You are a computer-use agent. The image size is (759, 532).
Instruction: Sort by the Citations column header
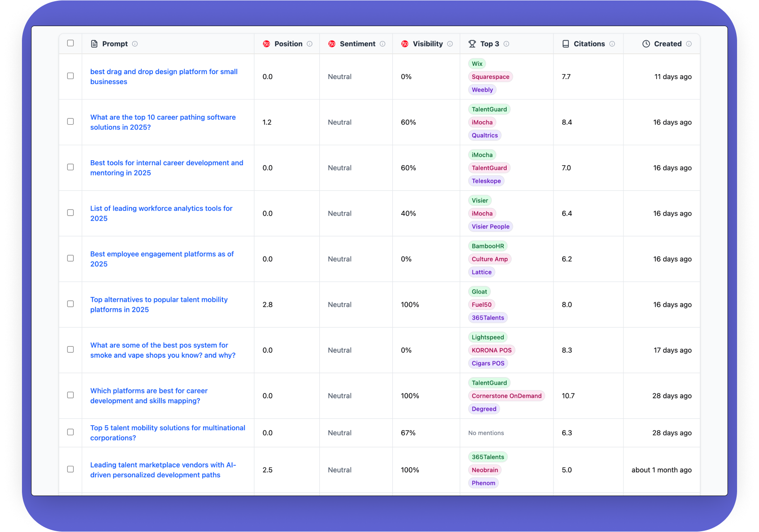click(x=589, y=44)
